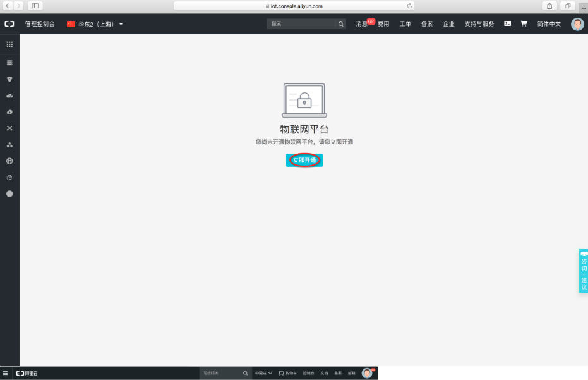Click the 立即开通 button

click(304, 161)
